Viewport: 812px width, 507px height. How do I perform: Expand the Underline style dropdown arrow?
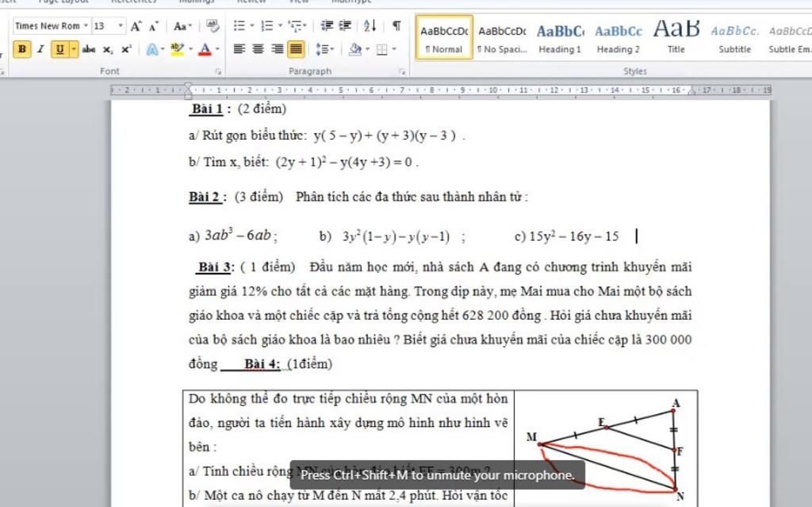tap(74, 49)
